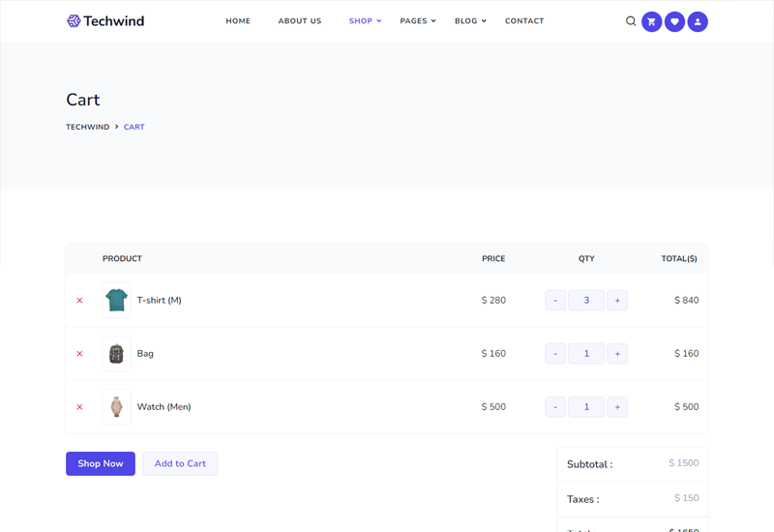This screenshot has width=774, height=532.
Task: Click the $ 840 total cell
Action: 687,301
